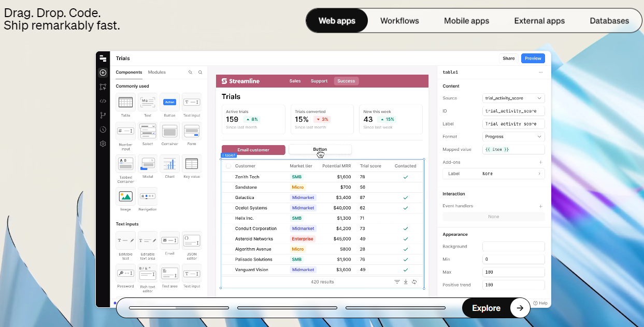Toggle the Contacted checkmark for Ocelot Systems
The width and height of the screenshot is (644, 327).
pos(406,208)
